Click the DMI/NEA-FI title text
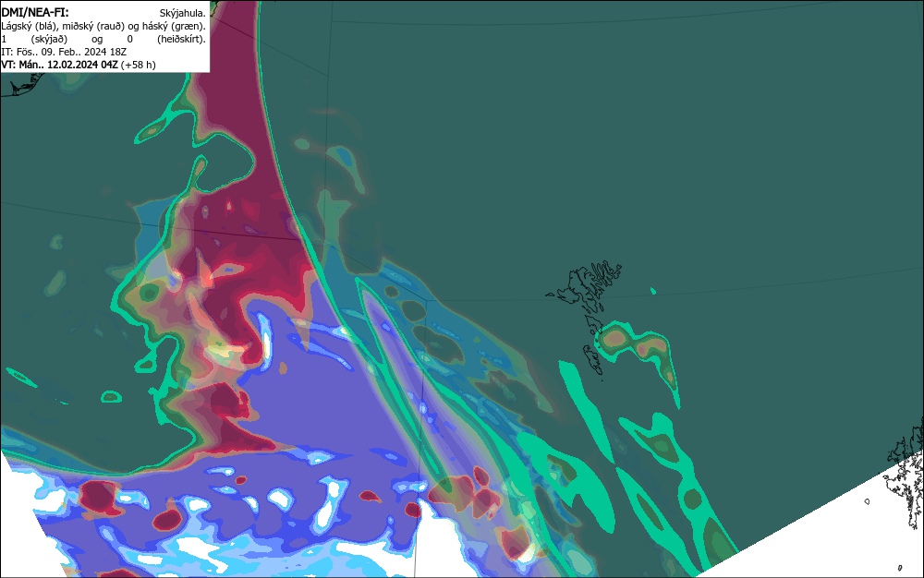Viewport: 924px width, 578px height. [35, 12]
